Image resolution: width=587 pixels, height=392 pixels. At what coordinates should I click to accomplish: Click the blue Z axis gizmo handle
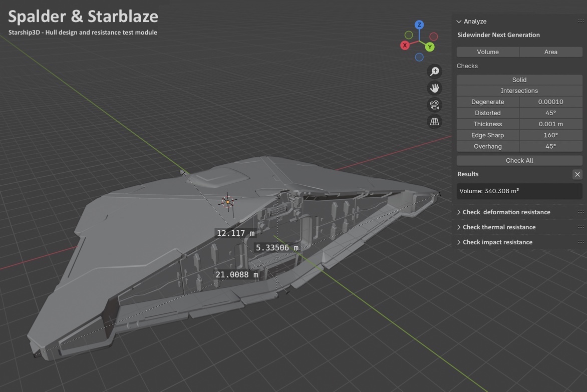tap(419, 25)
